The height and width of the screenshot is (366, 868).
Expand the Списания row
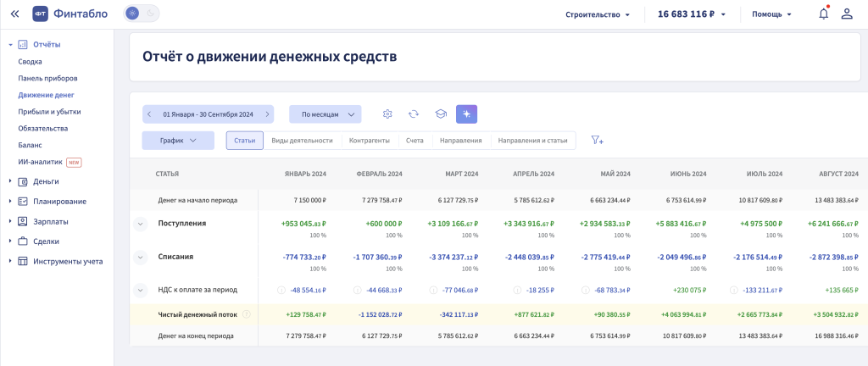[141, 257]
